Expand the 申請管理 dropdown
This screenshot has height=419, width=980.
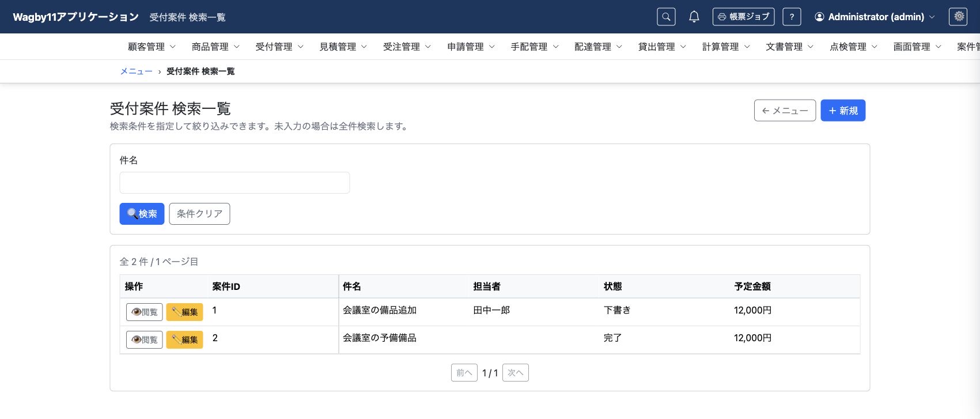tap(471, 47)
